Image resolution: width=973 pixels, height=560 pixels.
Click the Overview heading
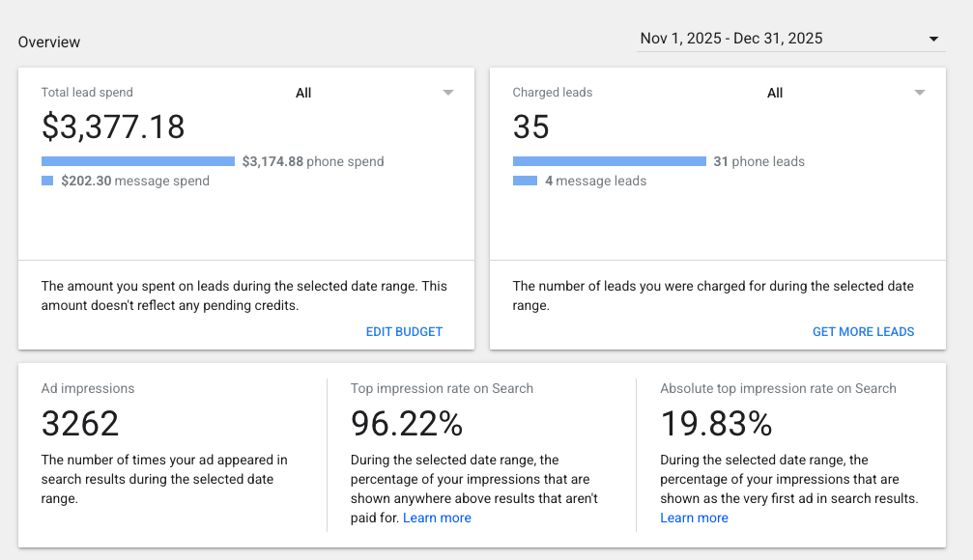[x=49, y=42]
